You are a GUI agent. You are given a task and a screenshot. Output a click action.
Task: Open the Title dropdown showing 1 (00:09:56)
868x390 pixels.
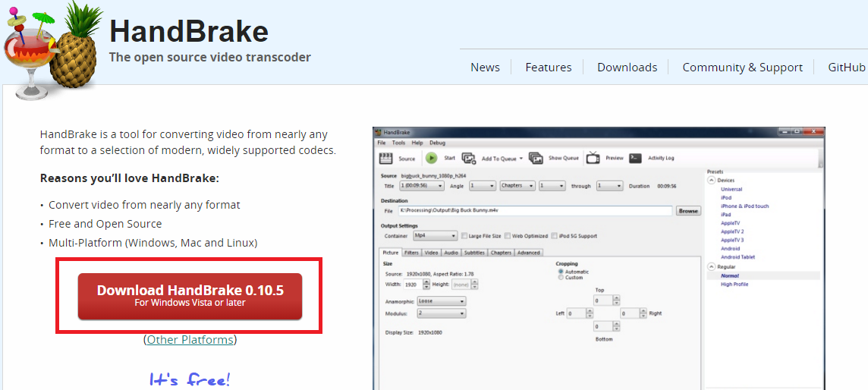[421, 186]
